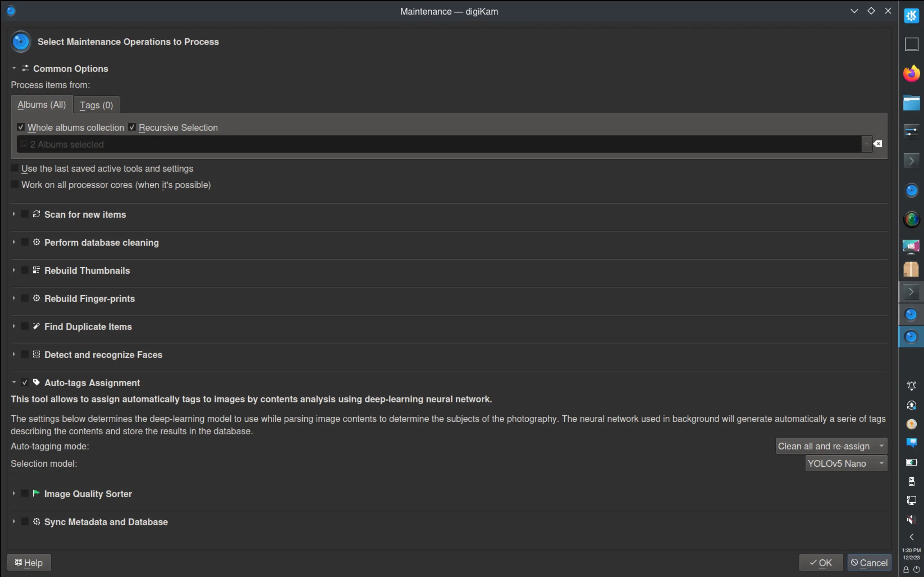This screenshot has width=924, height=577.
Task: Open the Auto-tagging mode dropdown
Action: [831, 446]
